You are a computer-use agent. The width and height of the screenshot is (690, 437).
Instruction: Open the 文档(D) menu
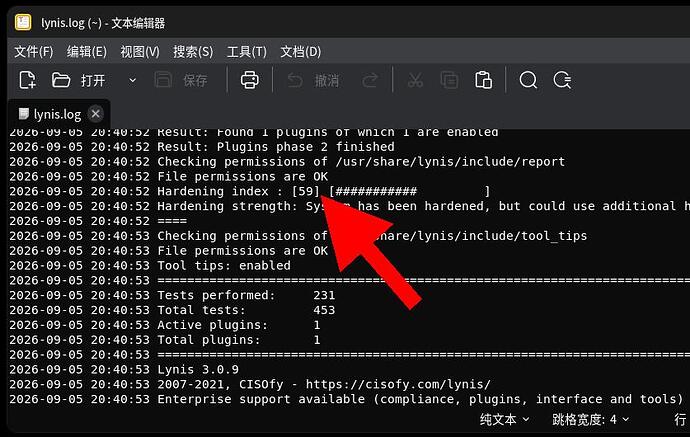click(301, 51)
